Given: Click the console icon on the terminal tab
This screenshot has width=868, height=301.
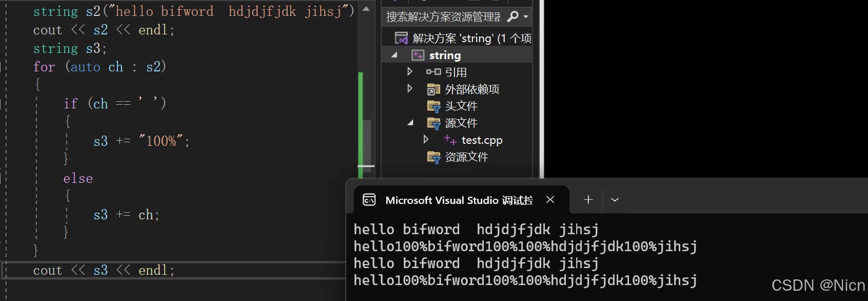Looking at the screenshot, I should (x=369, y=200).
